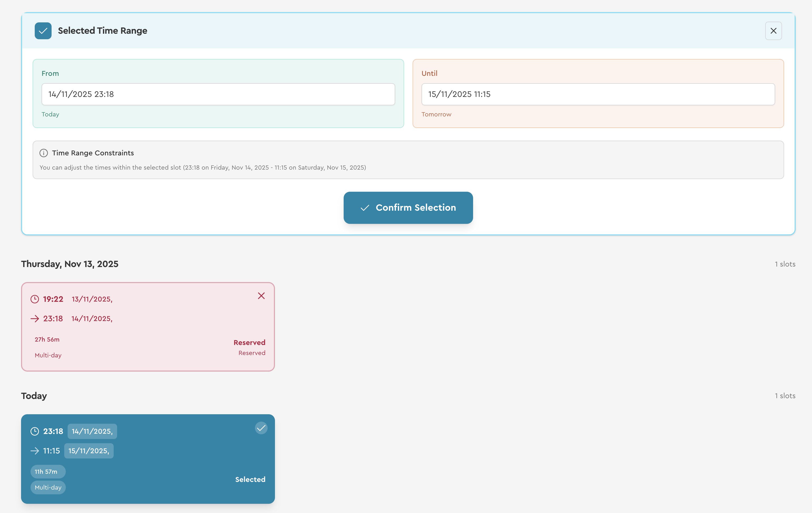Screen dimensions: 812x513
Task: Close the Selected Time Range panel
Action: click(x=773, y=31)
